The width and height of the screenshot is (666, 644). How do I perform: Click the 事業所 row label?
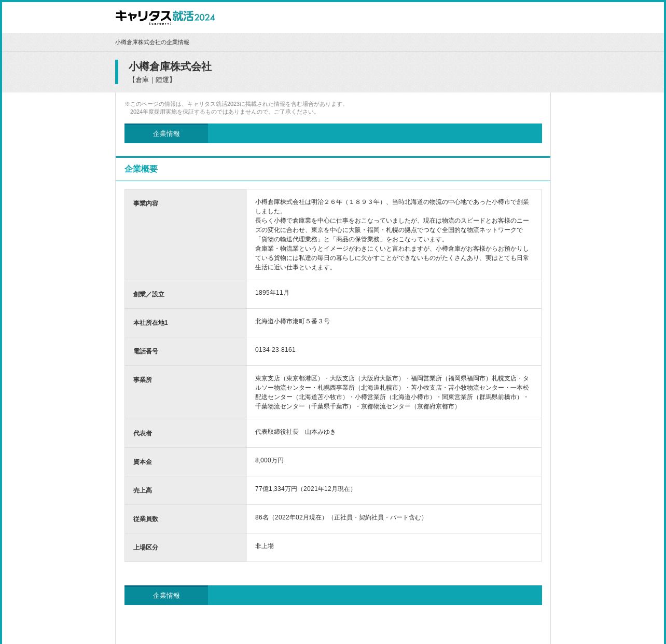(143, 380)
